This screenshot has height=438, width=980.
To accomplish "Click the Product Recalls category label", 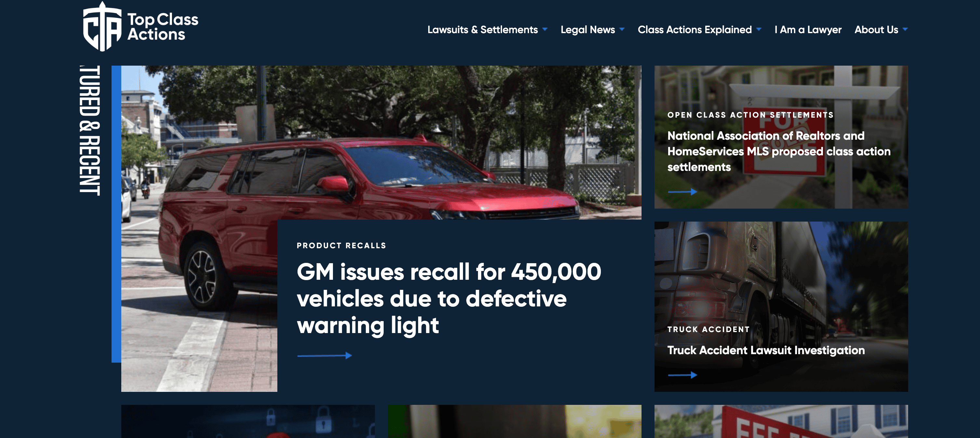I will (341, 246).
